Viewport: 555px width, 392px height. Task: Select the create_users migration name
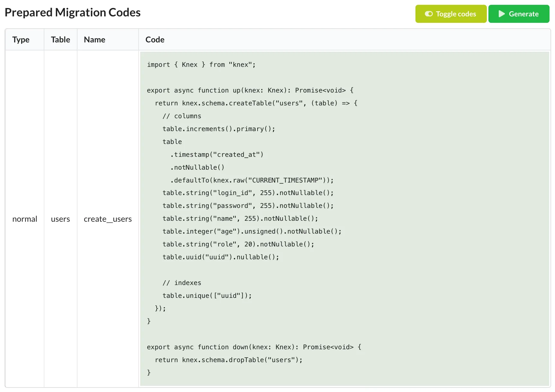pyautogui.click(x=108, y=219)
